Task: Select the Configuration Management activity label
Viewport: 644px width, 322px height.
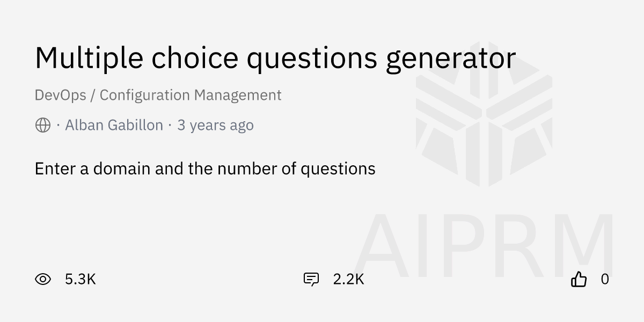Action: (191, 95)
